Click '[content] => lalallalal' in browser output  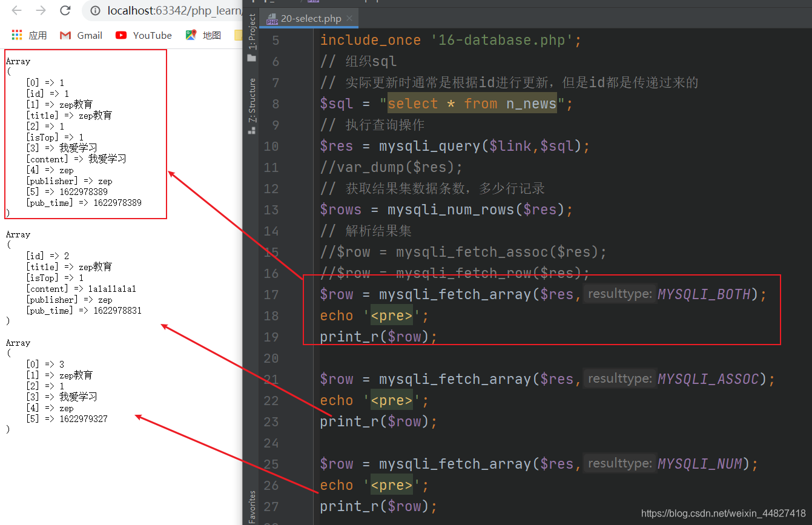pyautogui.click(x=81, y=289)
